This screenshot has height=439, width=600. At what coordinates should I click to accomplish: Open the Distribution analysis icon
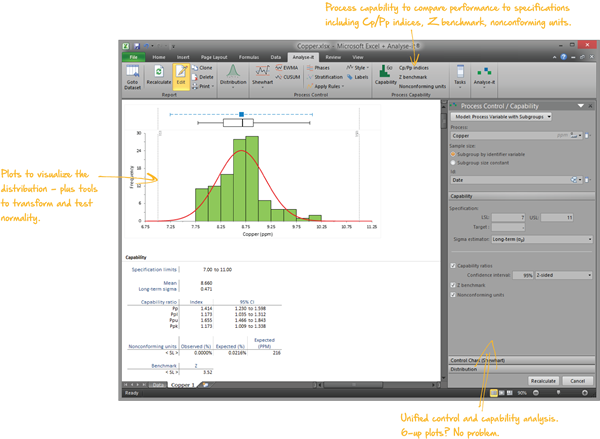click(233, 76)
